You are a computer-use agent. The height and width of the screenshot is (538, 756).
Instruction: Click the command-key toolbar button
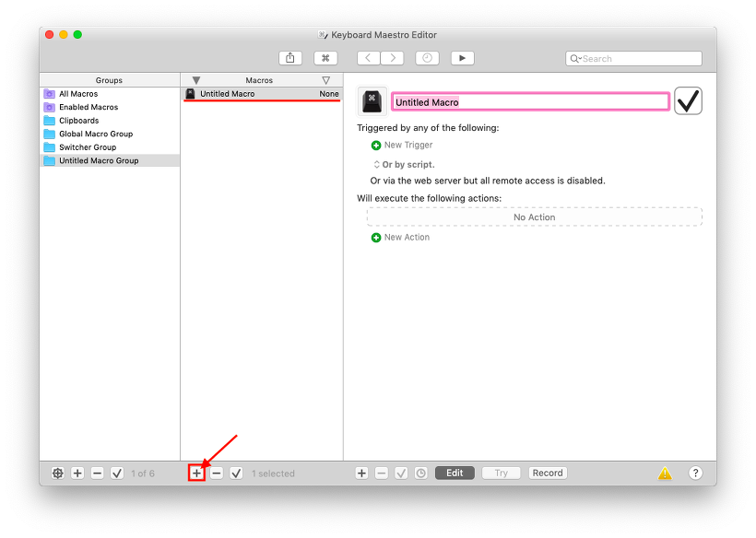(x=325, y=58)
